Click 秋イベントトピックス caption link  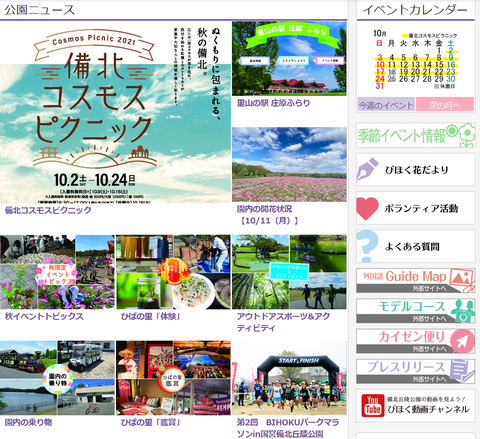coord(44,316)
